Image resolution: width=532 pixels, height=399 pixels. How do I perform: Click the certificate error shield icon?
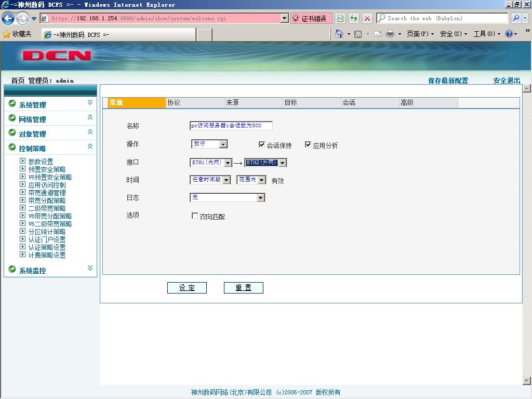pyautogui.click(x=296, y=18)
